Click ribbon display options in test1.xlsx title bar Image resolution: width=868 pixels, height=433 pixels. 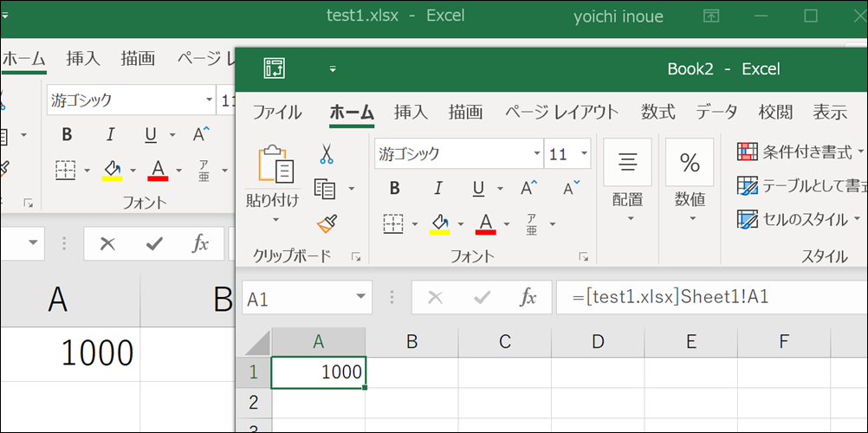[x=710, y=16]
